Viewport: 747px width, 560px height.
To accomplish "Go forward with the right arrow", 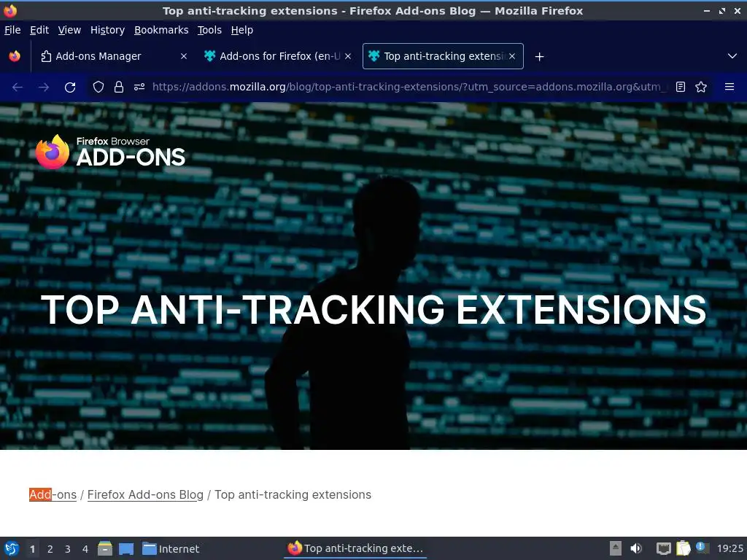I will click(x=44, y=87).
